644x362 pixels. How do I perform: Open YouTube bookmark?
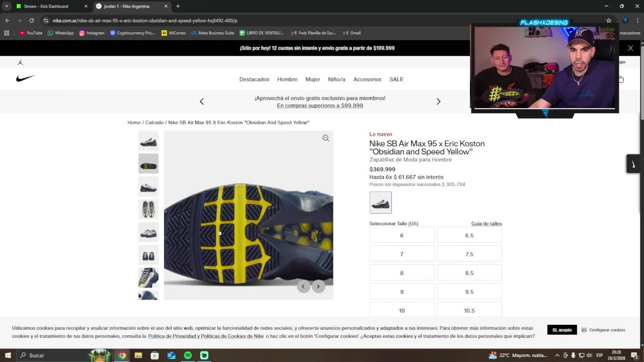pos(31,33)
